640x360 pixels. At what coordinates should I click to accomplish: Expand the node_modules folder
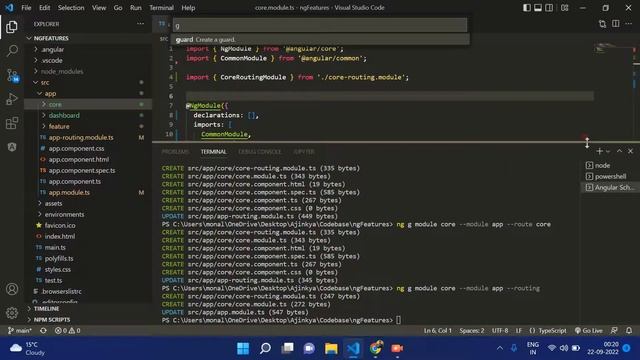click(88, 71)
